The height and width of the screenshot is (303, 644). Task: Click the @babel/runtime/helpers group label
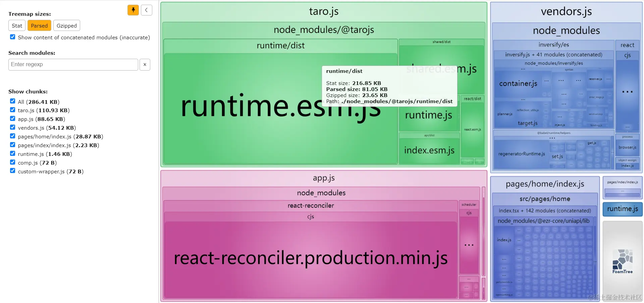[554, 133]
